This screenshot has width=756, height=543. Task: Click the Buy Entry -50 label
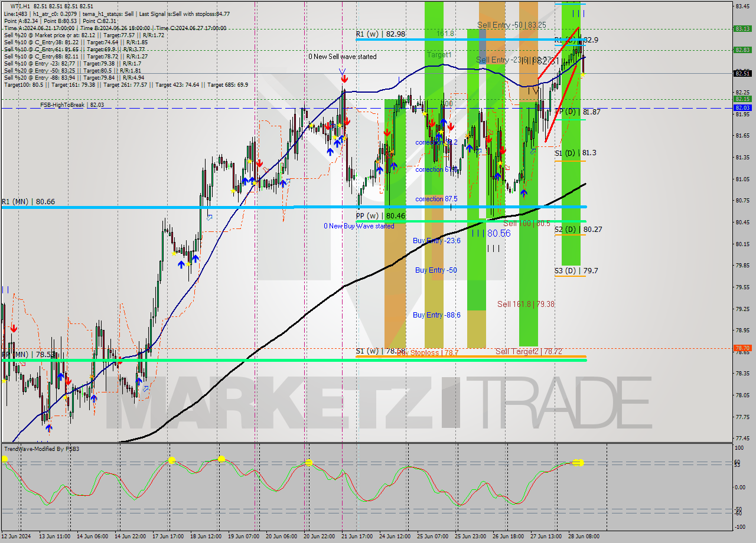click(x=436, y=270)
